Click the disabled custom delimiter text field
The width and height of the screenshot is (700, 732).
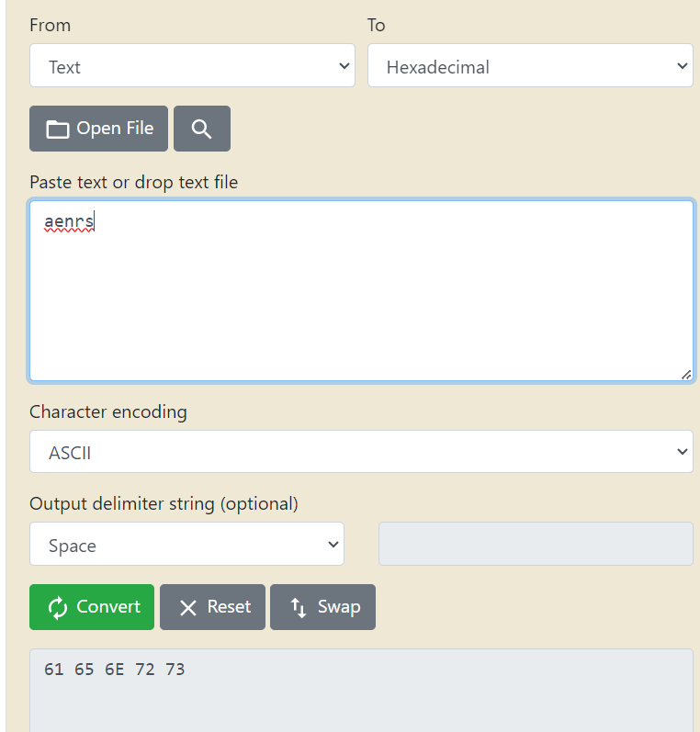536,544
